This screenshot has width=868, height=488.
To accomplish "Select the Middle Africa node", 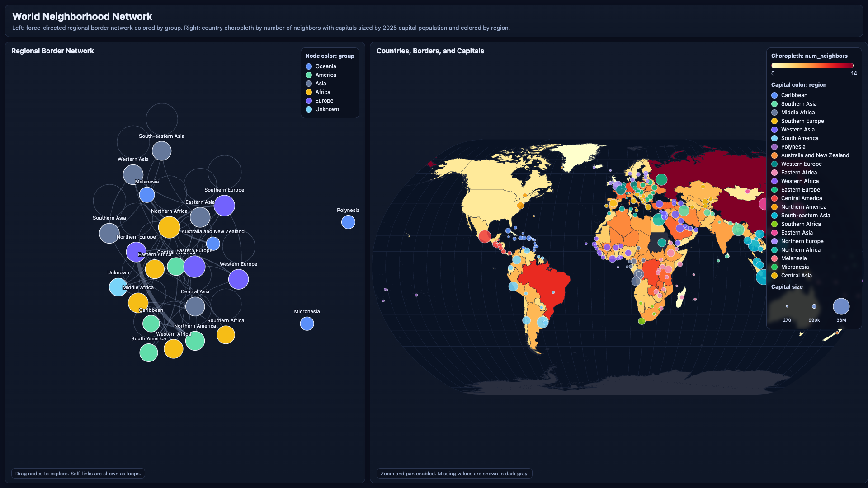I will [x=138, y=303].
